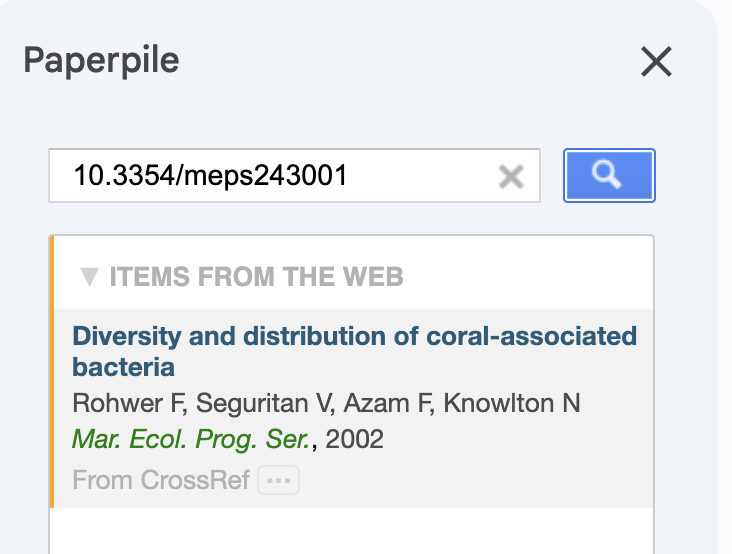The height and width of the screenshot is (554, 732).
Task: Click the ITEMS FROM THE WEB header
Action: (x=256, y=277)
